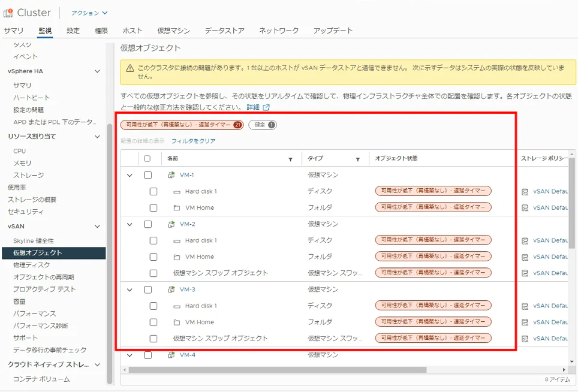Click the VM Home folder icon under VM-3
578x392 pixels.
coord(177,322)
